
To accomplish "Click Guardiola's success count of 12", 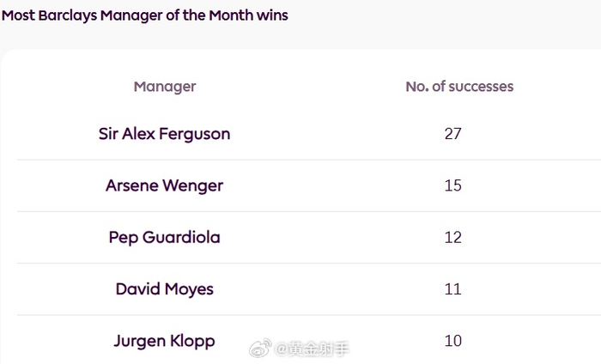I will [453, 237].
